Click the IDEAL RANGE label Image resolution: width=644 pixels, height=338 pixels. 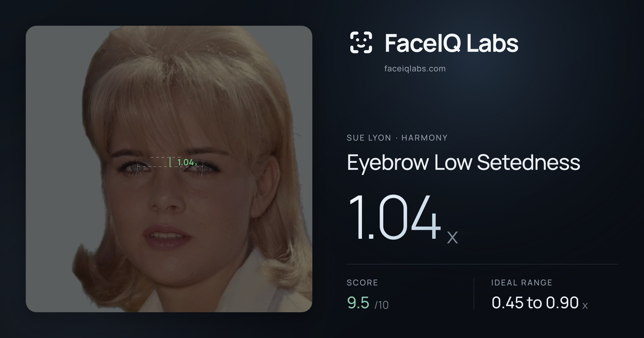[522, 283]
